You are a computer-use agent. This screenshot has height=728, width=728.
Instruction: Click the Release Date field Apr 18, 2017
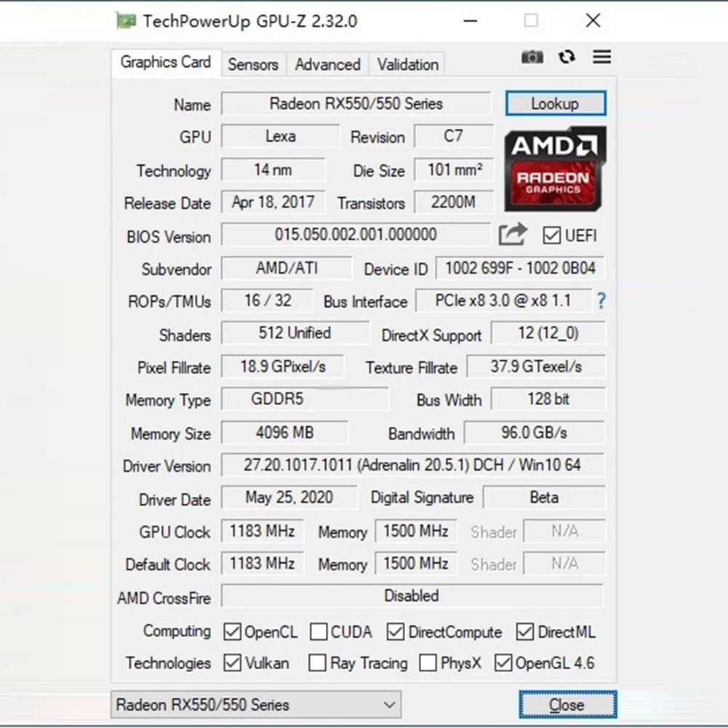273,202
